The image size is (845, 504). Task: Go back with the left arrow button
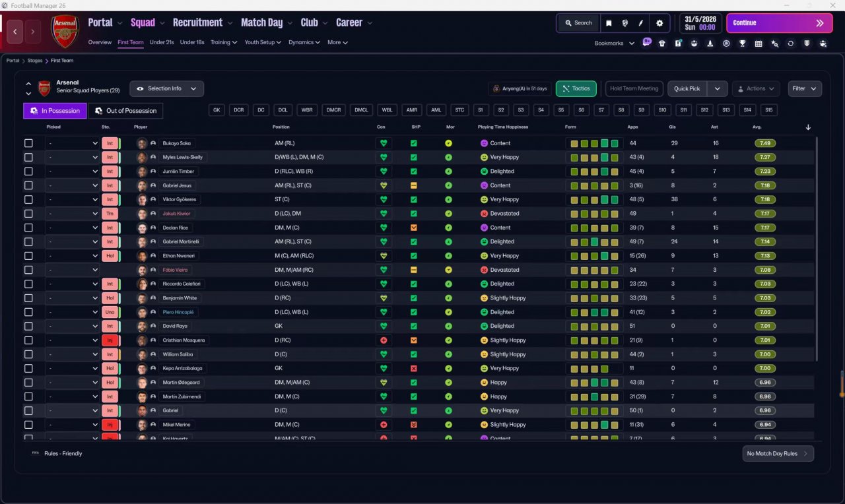click(15, 31)
